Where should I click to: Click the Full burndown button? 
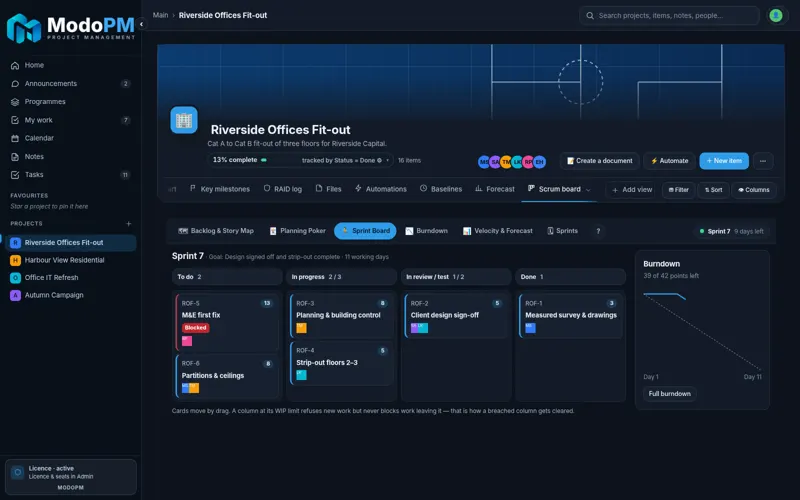coord(669,394)
